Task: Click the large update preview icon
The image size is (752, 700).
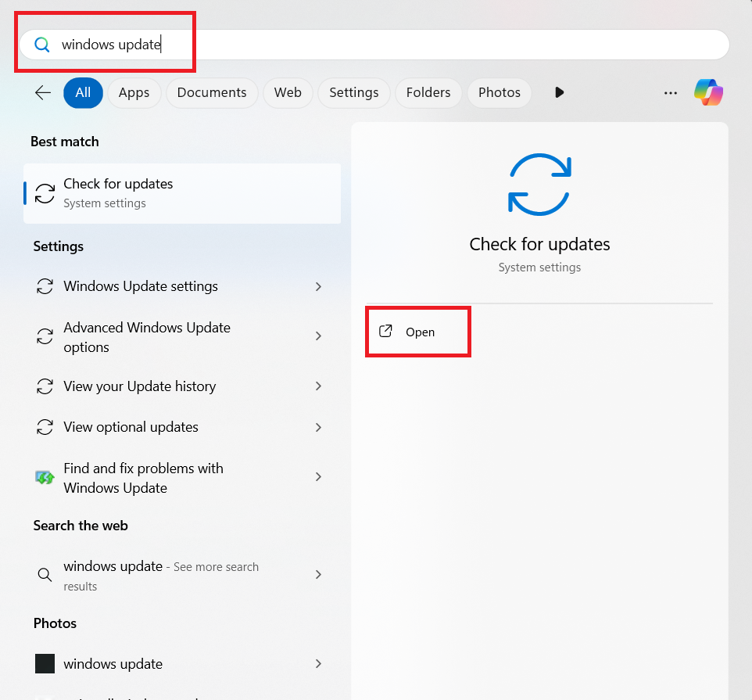Action: (x=539, y=185)
